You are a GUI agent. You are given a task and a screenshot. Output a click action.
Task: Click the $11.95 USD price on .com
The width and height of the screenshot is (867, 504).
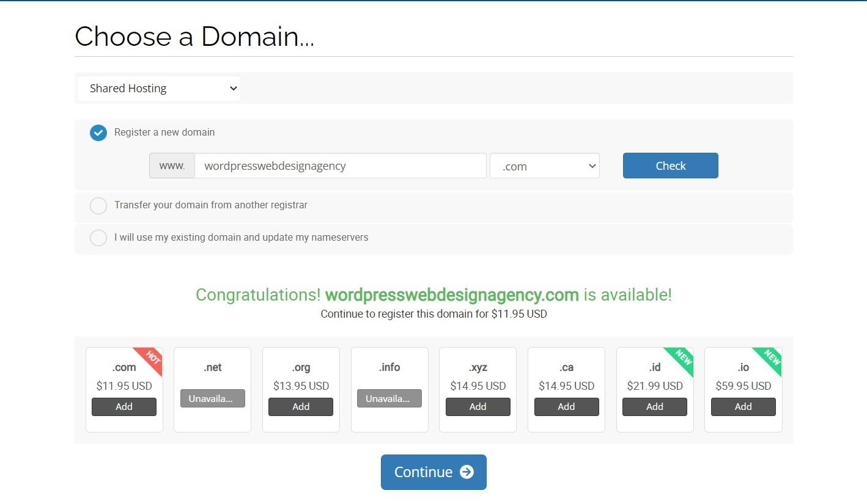[x=124, y=386]
